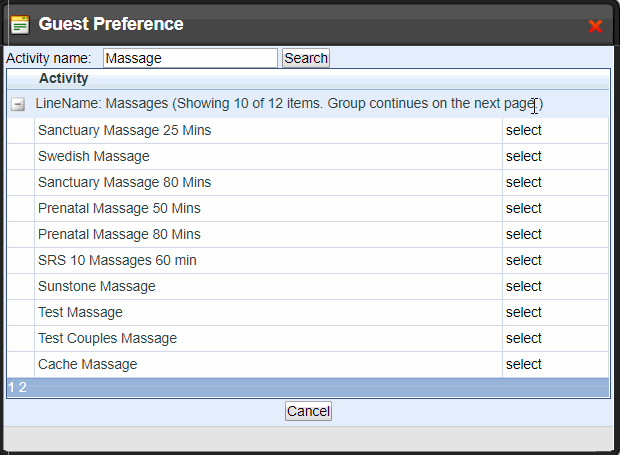620x455 pixels.
Task: Click the Search button
Action: 306,58
